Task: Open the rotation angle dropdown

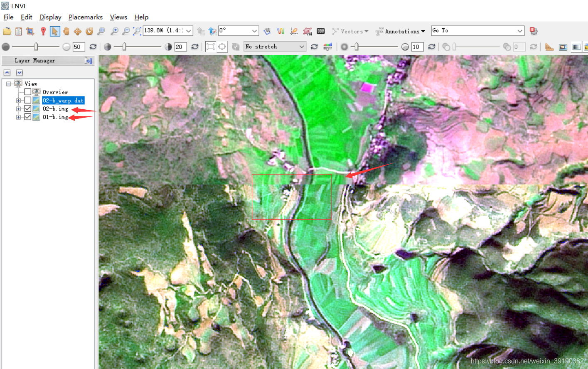Action: point(254,31)
